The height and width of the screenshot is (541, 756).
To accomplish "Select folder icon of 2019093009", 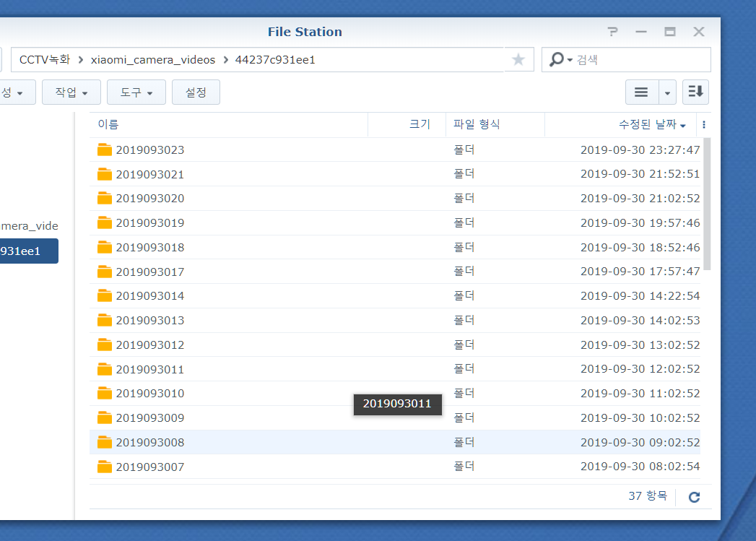I will 104,417.
